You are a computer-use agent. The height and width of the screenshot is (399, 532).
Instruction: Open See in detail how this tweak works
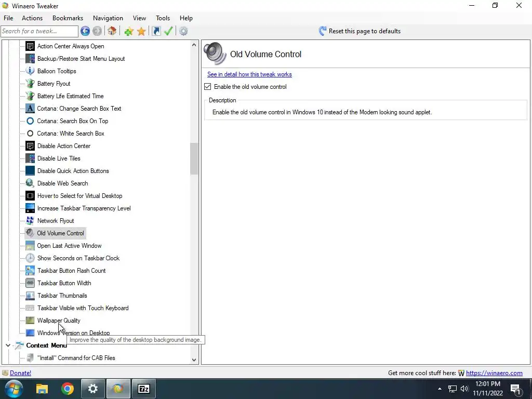pos(249,74)
